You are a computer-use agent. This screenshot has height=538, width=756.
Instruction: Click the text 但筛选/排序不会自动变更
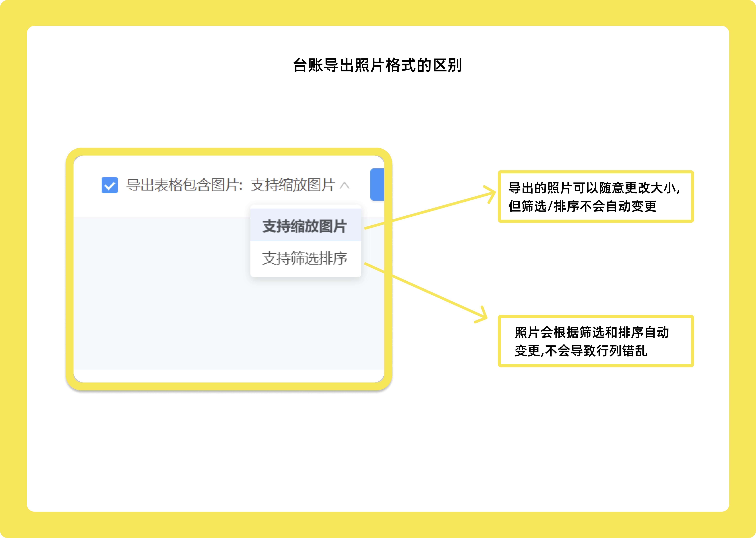point(583,206)
